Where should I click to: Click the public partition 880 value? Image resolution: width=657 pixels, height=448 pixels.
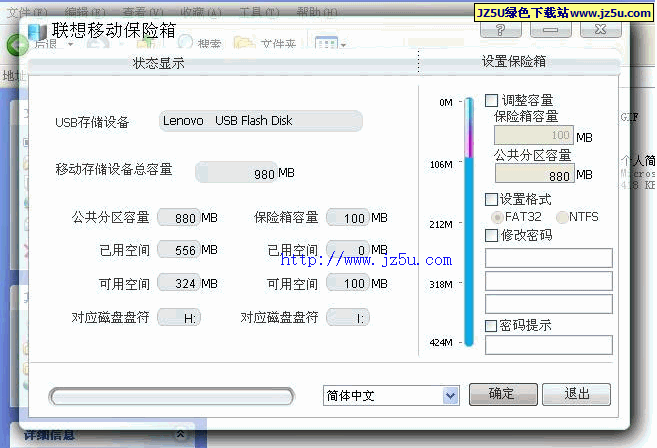[x=179, y=218]
